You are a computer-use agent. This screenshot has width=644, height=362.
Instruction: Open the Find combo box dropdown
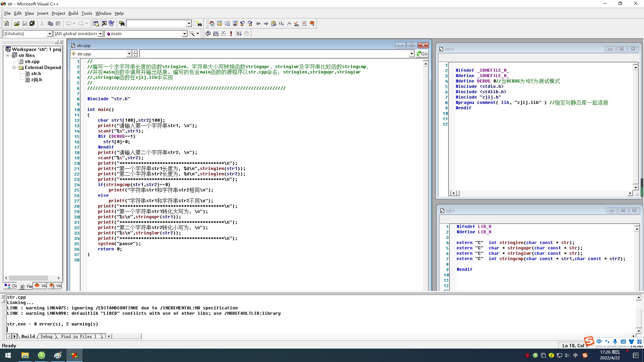click(x=189, y=23)
